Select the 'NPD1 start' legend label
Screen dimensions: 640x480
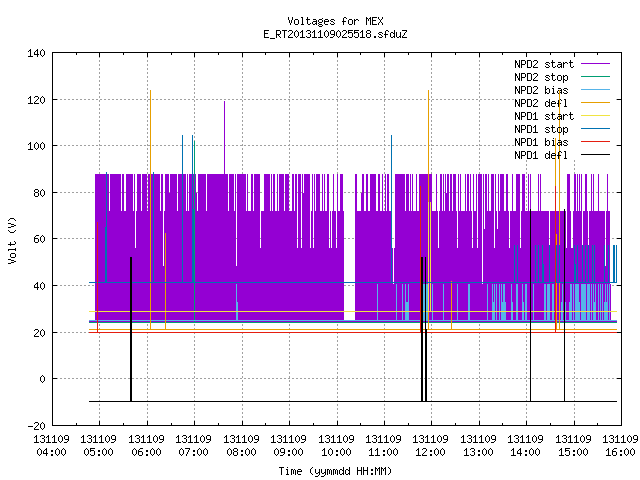point(544,116)
